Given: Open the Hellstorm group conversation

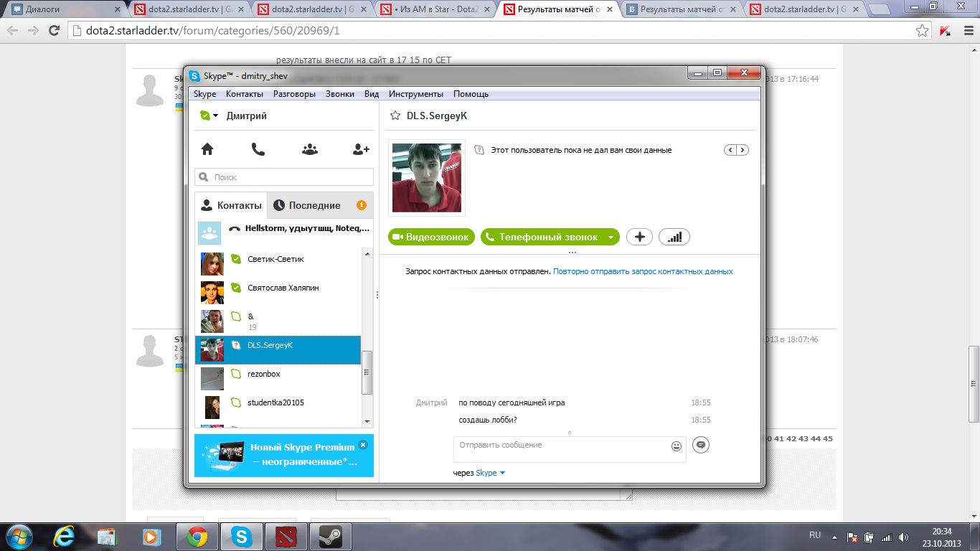Looking at the screenshot, I should (284, 232).
